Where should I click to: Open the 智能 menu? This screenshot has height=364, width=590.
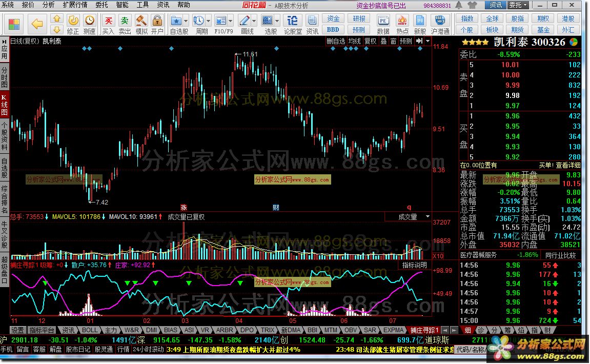coord(123,5)
